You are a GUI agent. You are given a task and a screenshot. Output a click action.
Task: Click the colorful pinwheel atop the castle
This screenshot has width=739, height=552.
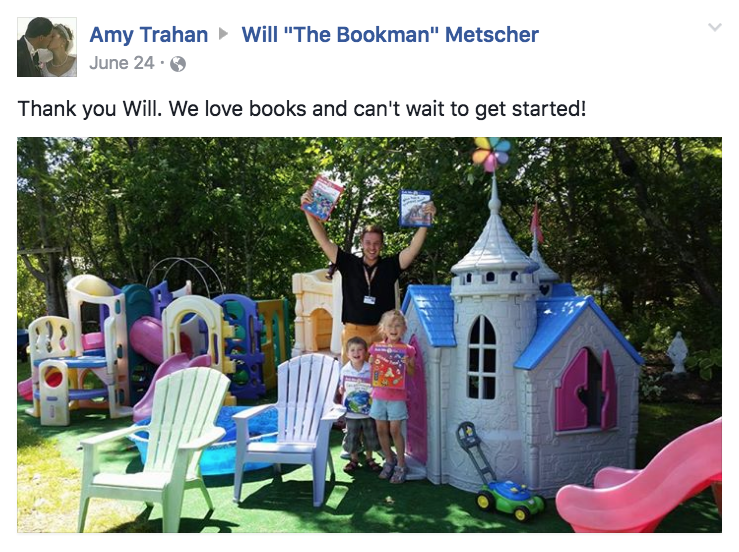pyautogui.click(x=492, y=154)
